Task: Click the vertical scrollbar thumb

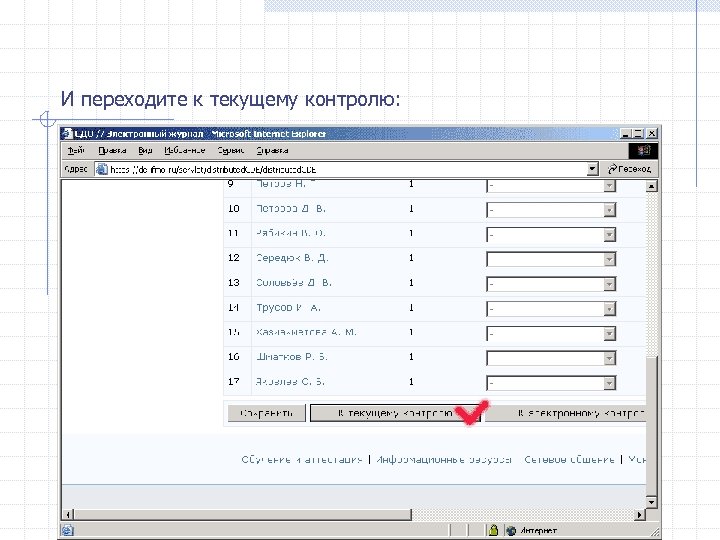Action: 652,426
